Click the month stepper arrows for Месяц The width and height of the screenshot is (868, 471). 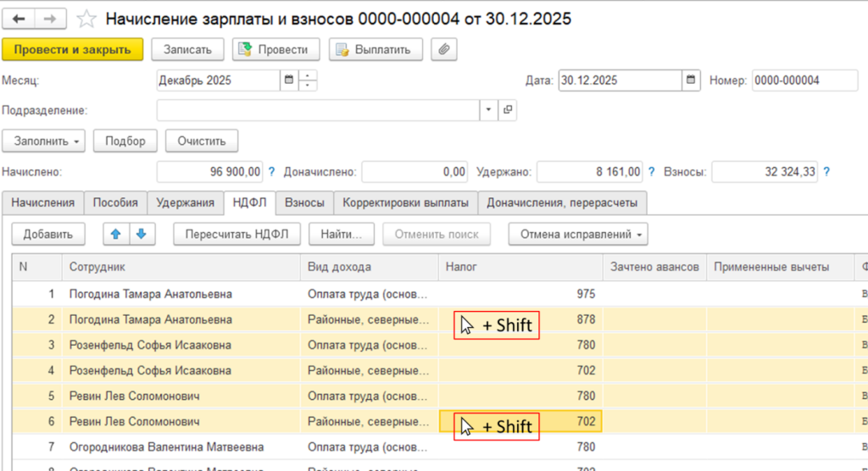[x=309, y=80]
